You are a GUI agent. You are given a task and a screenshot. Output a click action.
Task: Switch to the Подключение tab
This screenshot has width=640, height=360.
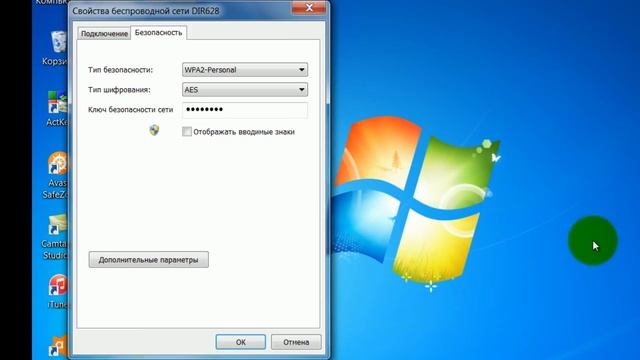point(104,33)
